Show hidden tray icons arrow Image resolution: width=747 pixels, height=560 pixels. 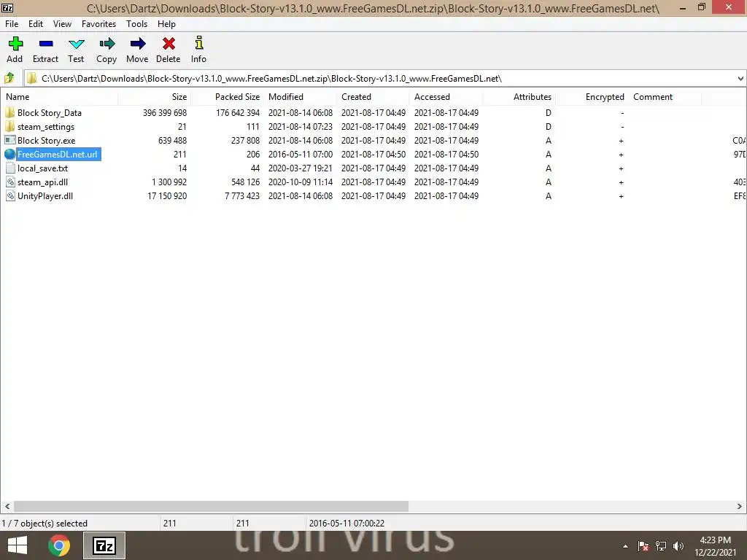[x=625, y=546]
